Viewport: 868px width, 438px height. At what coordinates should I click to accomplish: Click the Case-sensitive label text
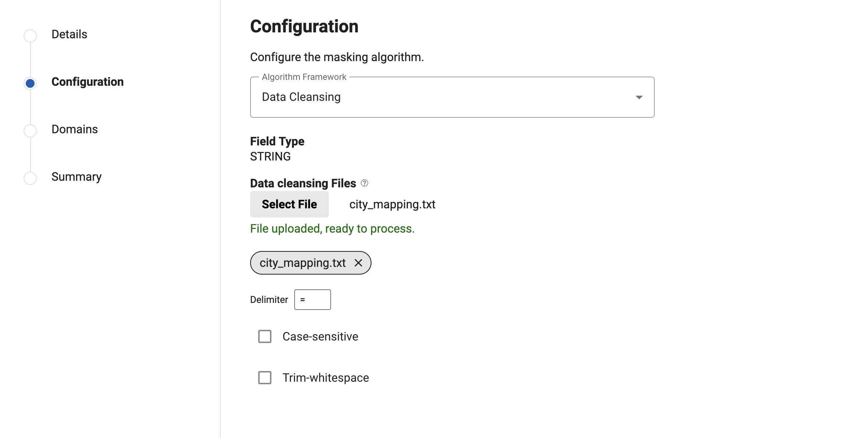click(x=320, y=336)
